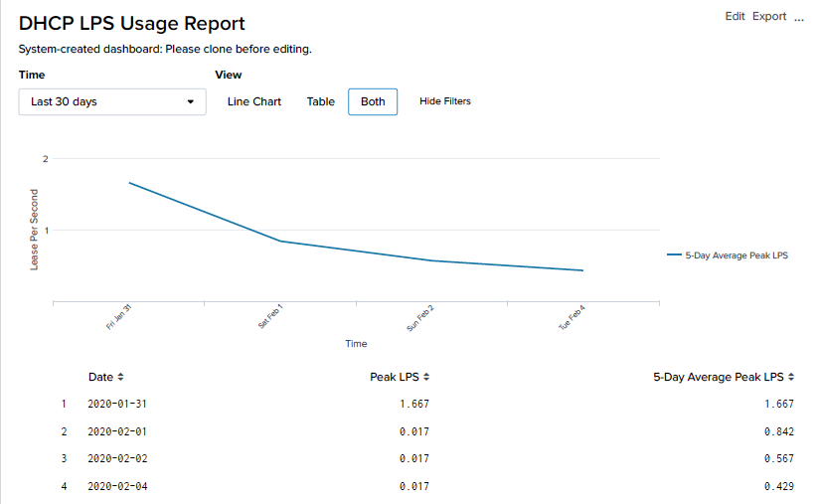817x504 pixels.
Task: Hide the filters bar
Action: [x=444, y=101]
